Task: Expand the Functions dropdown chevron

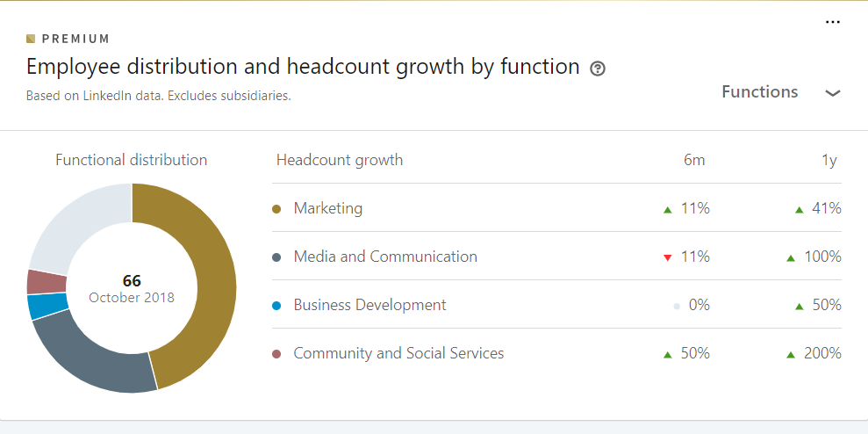Action: point(833,93)
